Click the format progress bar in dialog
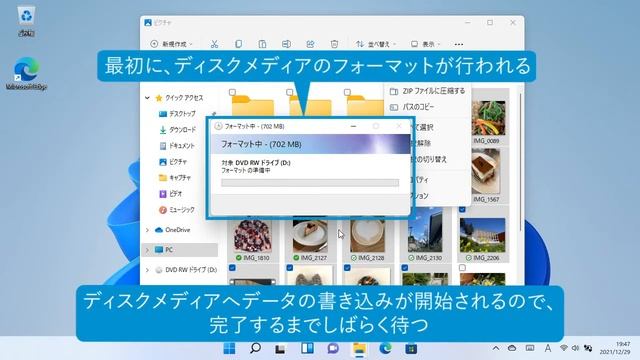 pos(310,182)
